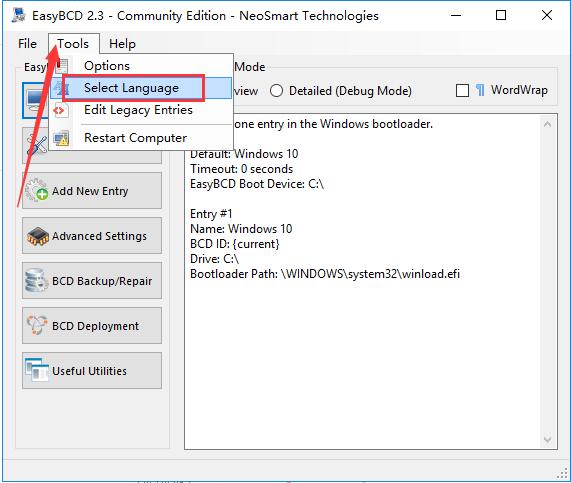Click the Advanced Settings button label
571x483 pixels.
[x=99, y=236]
